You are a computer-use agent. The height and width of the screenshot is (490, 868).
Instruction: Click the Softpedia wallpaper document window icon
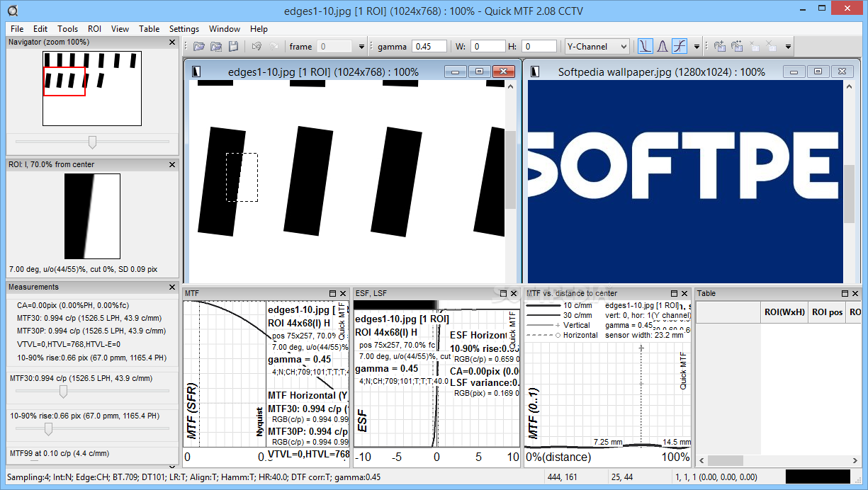click(536, 72)
